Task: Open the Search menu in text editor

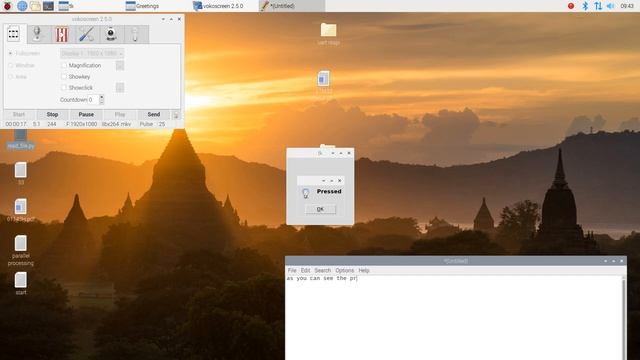Action: [322, 270]
